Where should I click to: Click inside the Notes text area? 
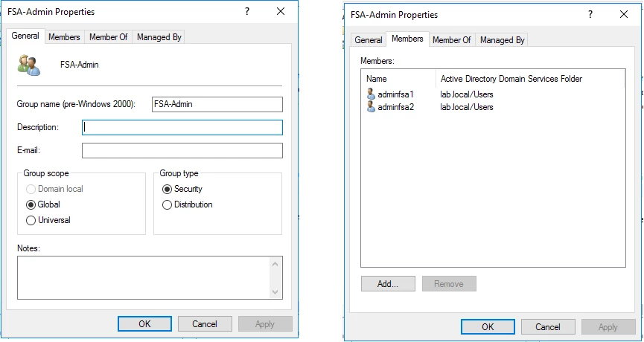point(144,277)
